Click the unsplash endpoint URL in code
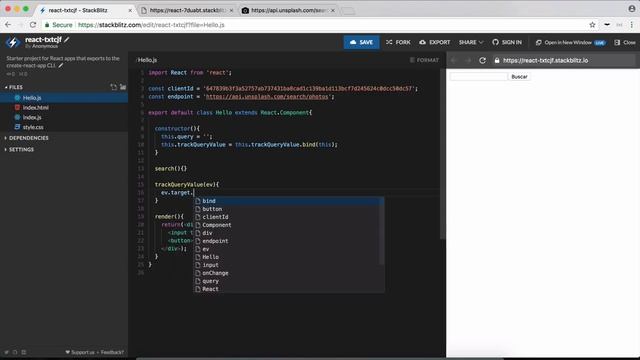This screenshot has width=640, height=360. 267,97
